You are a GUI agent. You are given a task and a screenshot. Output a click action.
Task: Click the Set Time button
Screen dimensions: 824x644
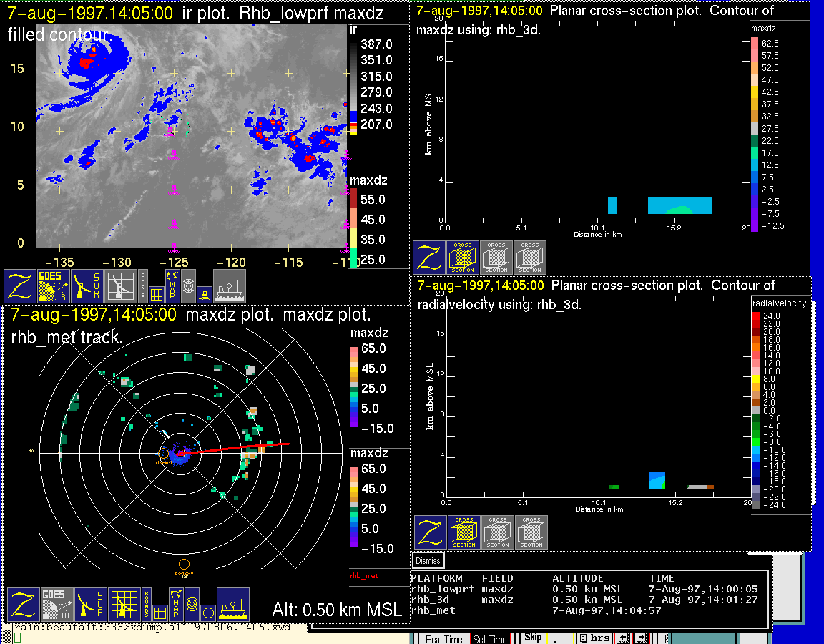(x=490, y=639)
